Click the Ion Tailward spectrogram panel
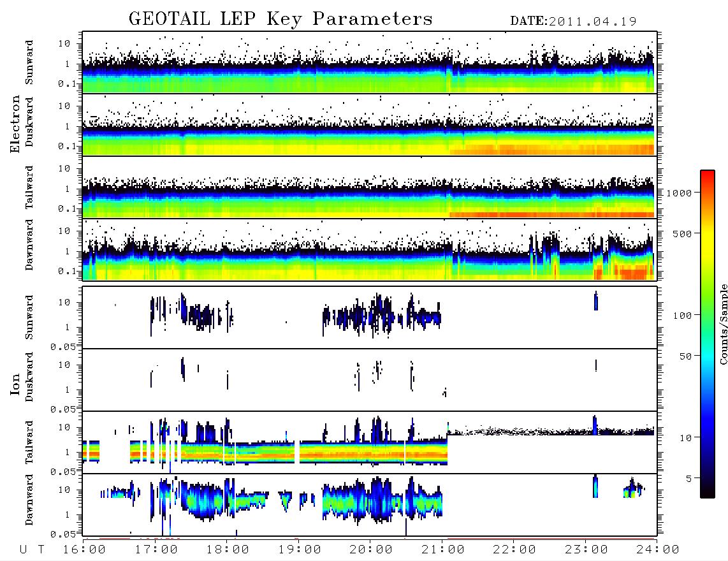This screenshot has height=561, width=728. pyautogui.click(x=370, y=442)
